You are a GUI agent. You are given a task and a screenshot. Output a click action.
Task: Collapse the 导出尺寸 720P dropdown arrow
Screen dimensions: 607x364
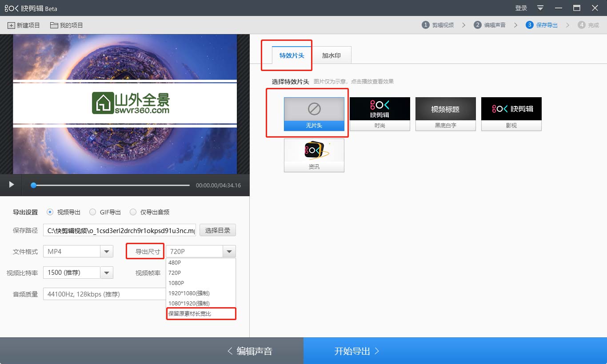(x=229, y=252)
